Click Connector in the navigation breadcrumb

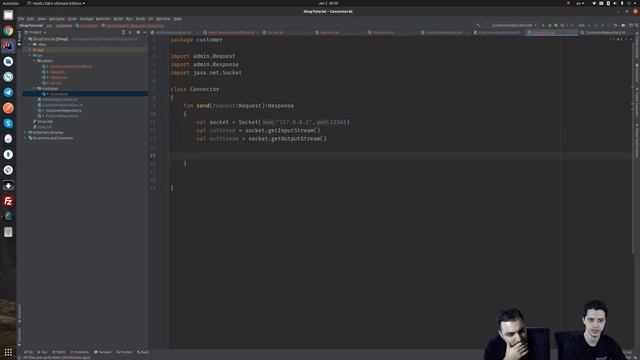87,25
